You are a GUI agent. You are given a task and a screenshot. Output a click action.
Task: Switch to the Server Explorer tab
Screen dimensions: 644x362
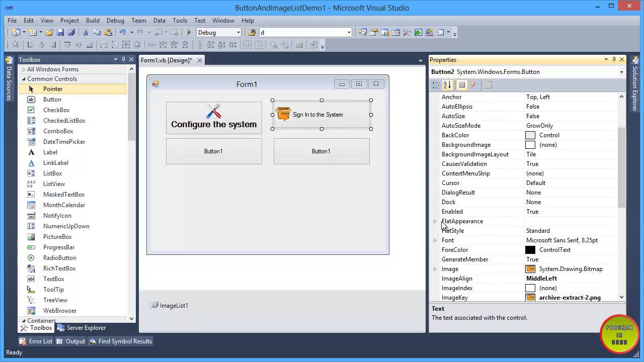[82, 328]
